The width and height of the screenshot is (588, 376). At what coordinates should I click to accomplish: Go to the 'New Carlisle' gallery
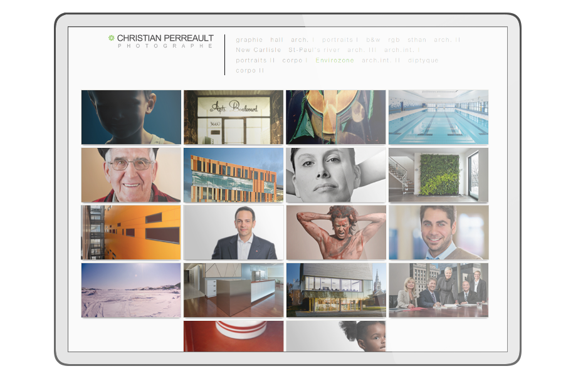(x=258, y=50)
